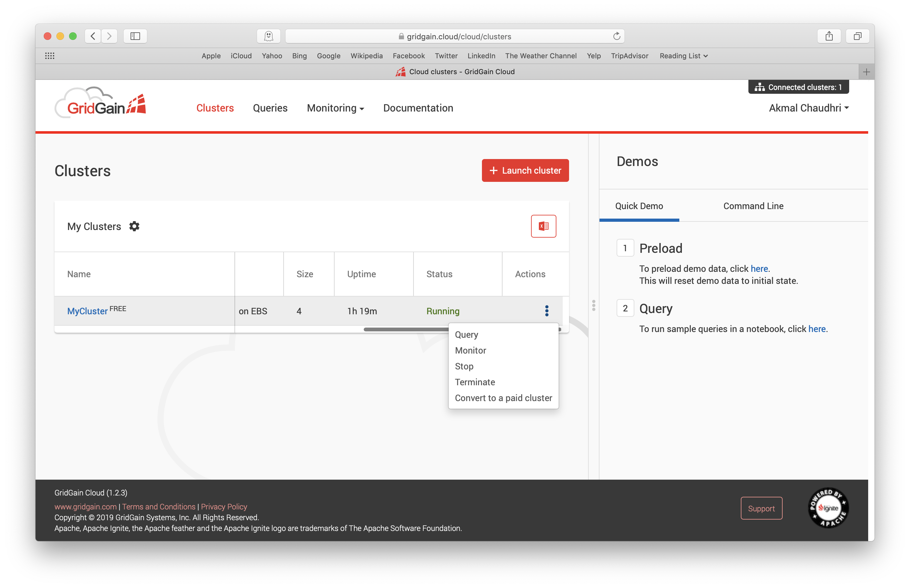The width and height of the screenshot is (910, 588).
Task: Select the Query option from context menu
Action: coord(467,334)
